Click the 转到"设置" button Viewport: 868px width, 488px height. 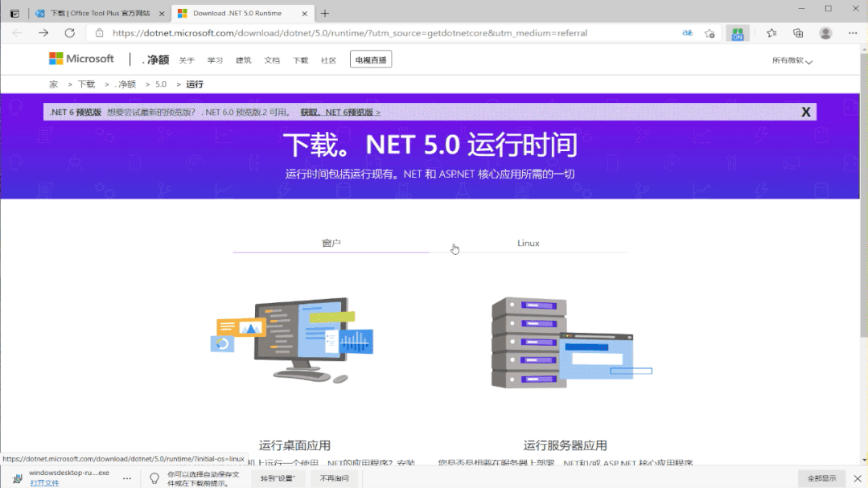point(278,478)
